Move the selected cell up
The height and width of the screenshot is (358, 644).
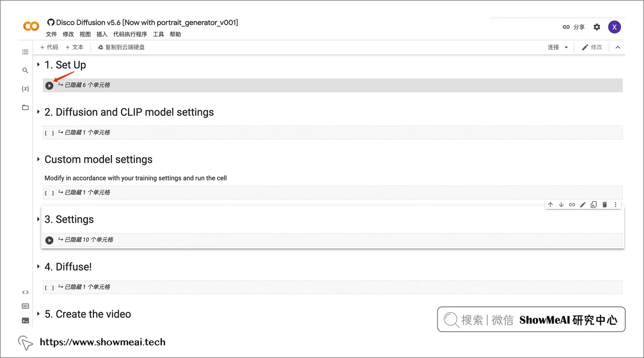550,205
